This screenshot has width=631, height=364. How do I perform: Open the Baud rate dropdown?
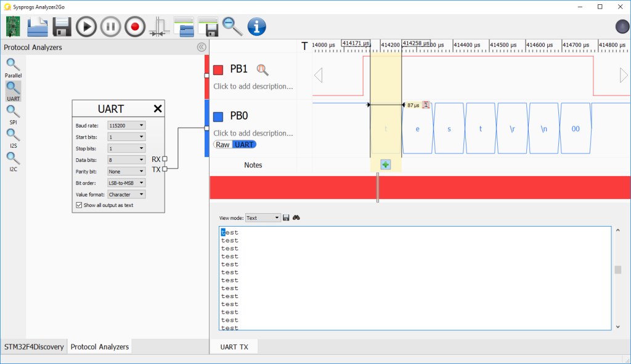click(126, 125)
